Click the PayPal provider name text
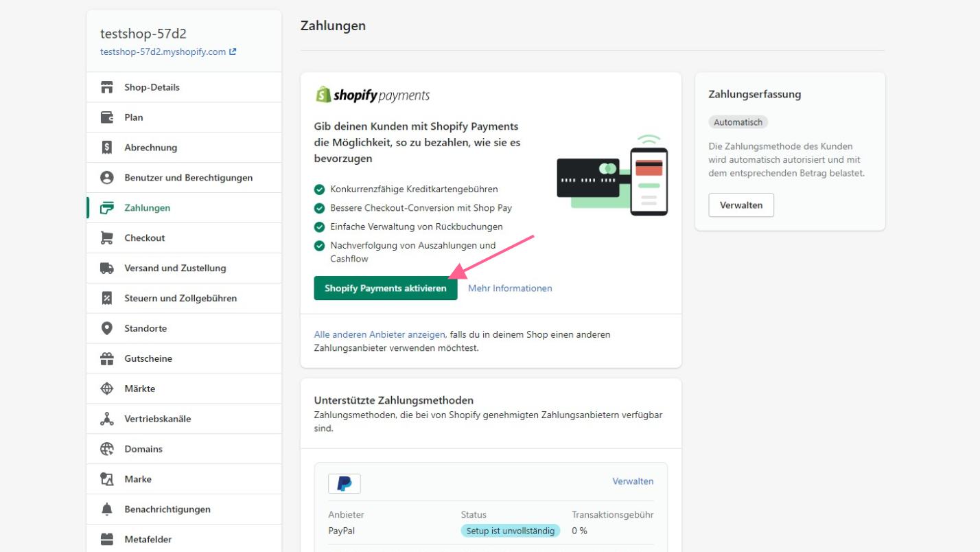The height and width of the screenshot is (552, 980). 342,531
